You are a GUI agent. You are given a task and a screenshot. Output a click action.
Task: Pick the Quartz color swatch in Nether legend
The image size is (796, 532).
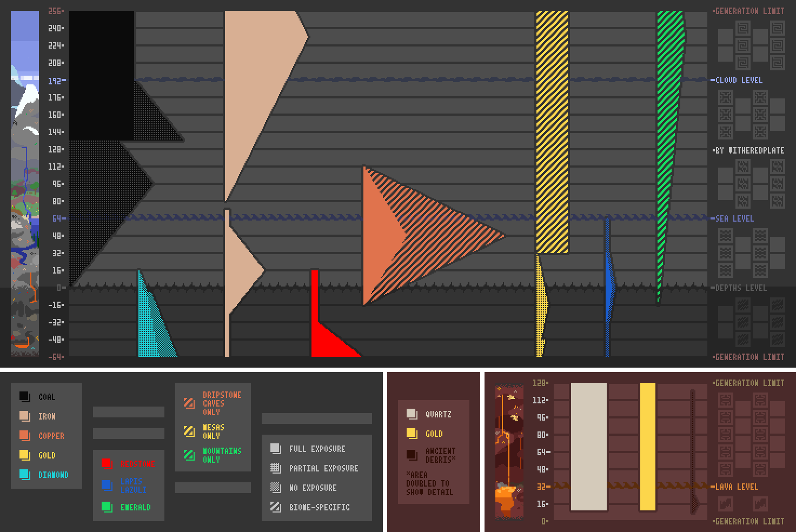412,414
